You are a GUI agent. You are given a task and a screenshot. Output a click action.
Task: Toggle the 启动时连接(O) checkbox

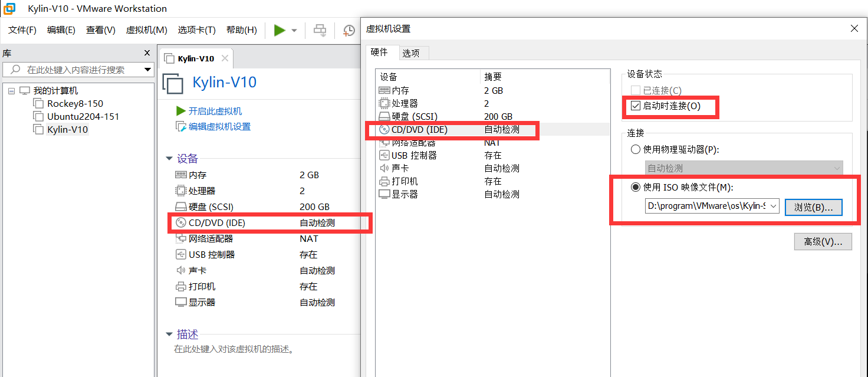click(x=635, y=106)
